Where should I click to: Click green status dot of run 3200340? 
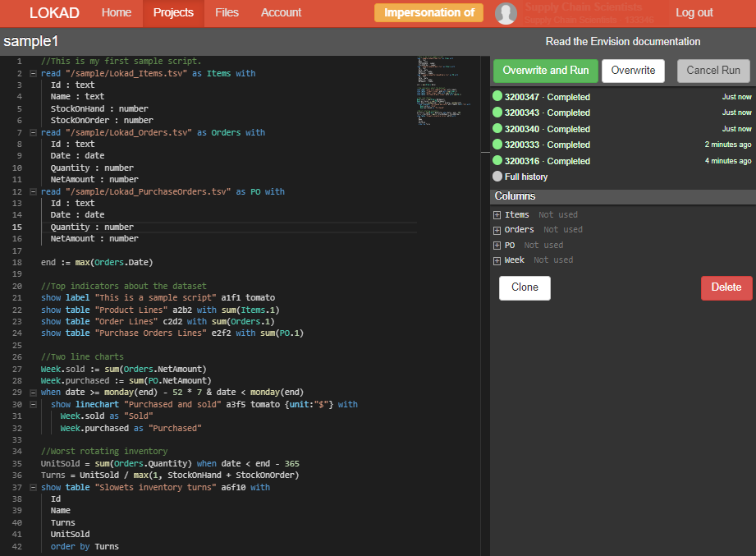[497, 129]
